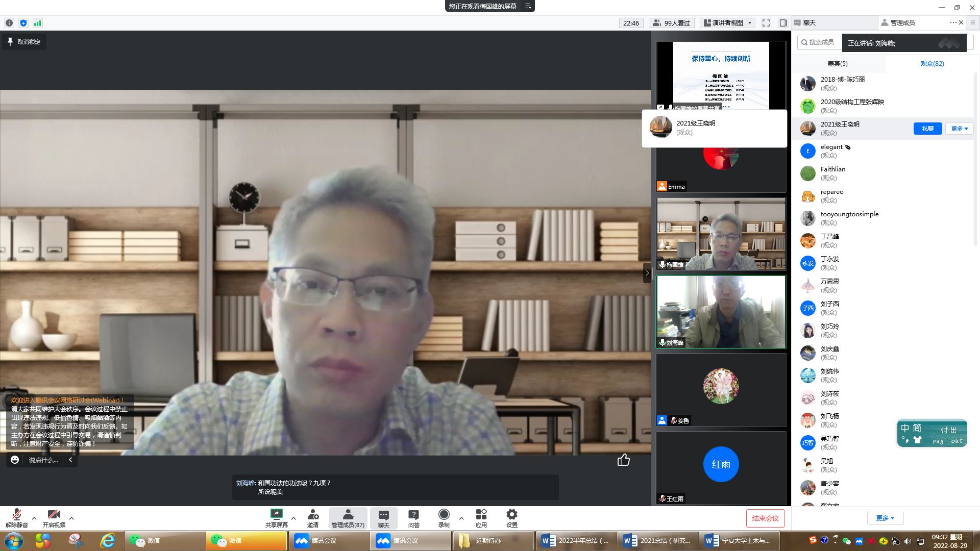Click the 搜索成员 search field
Screen dimensions: 980x551
coord(820,42)
